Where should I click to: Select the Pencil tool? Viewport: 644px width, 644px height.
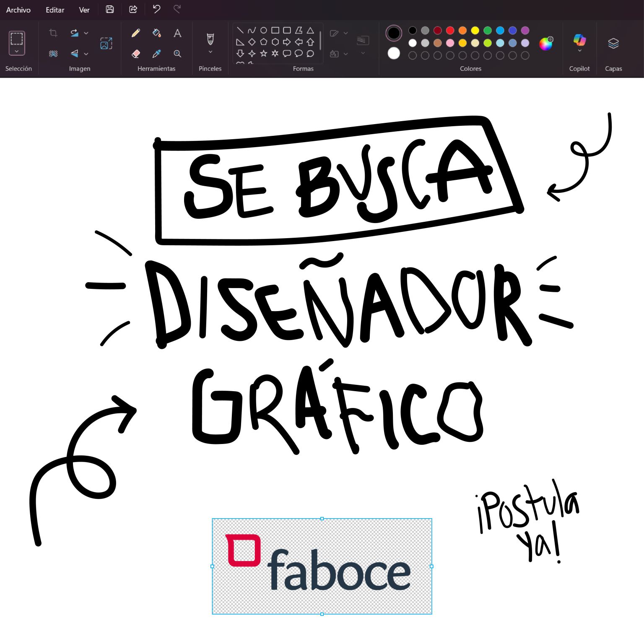[136, 33]
